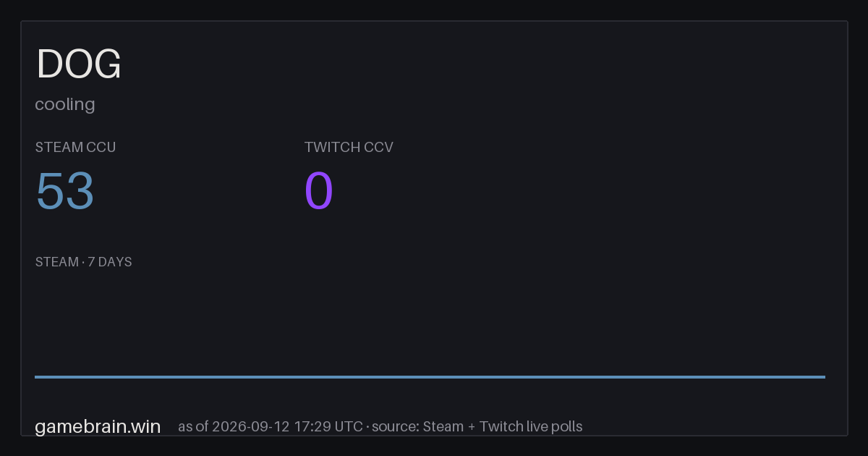868x456 pixels.
Task: Click the as of text before the timestamp
Action: click(193, 426)
